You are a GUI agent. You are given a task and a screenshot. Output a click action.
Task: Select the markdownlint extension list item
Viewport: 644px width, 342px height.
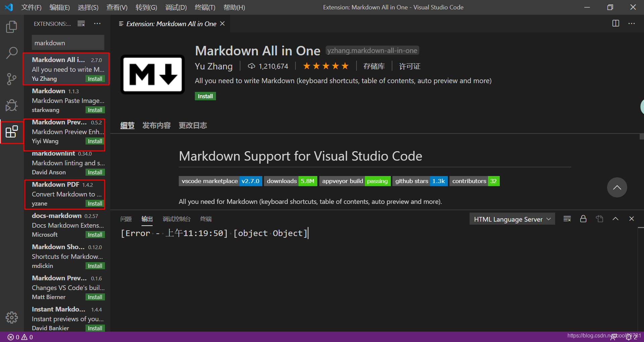(x=67, y=163)
